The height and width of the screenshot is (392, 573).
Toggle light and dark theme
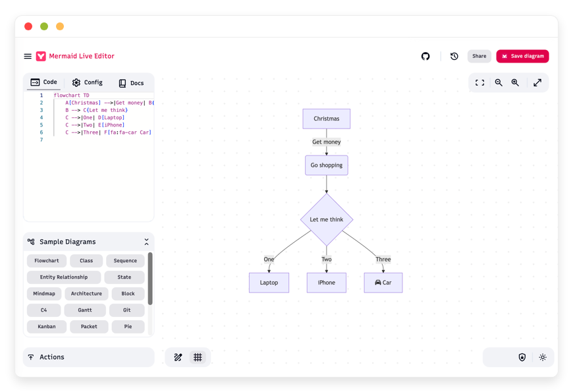543,357
